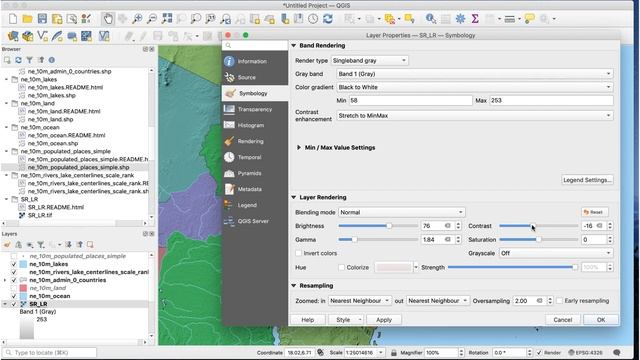
Task: Select the Pan Map hand tool
Action: pos(108,19)
